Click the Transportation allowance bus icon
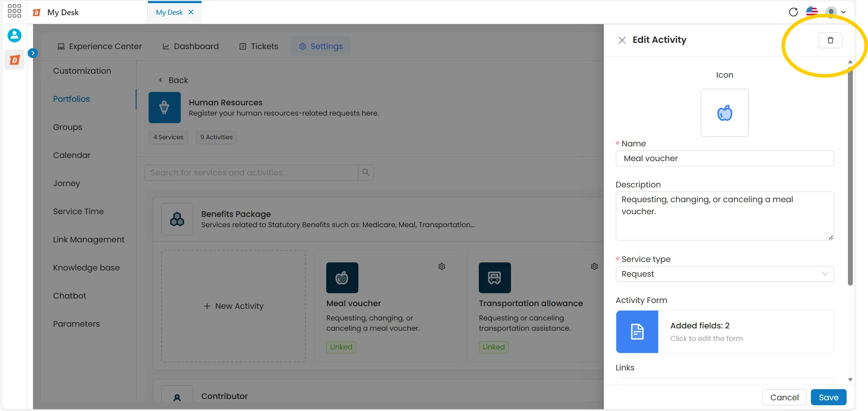The height and width of the screenshot is (411, 868). [x=494, y=278]
